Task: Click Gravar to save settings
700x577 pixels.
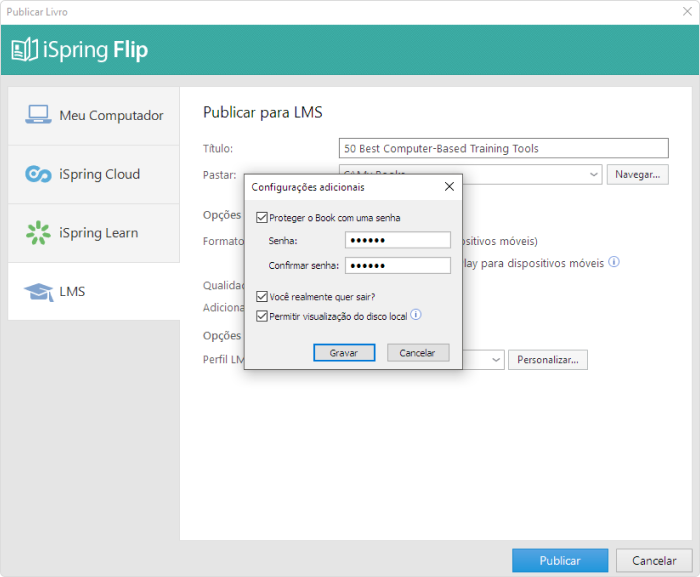Action: (x=344, y=353)
